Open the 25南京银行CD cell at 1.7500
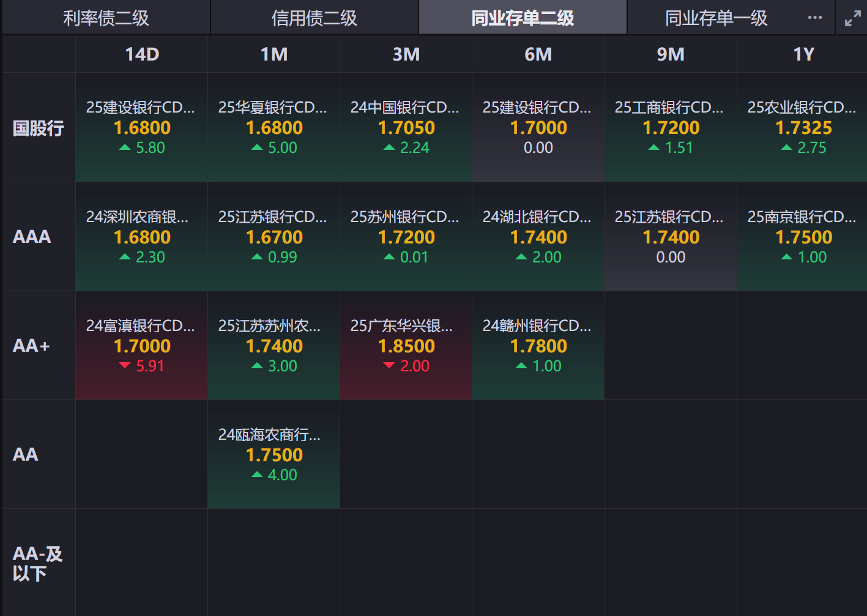This screenshot has height=616, width=867. click(803, 237)
